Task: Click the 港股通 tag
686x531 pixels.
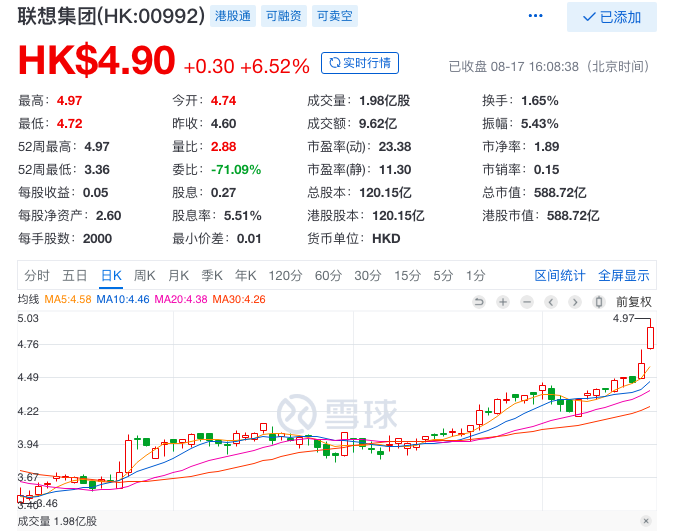Action: [x=233, y=16]
